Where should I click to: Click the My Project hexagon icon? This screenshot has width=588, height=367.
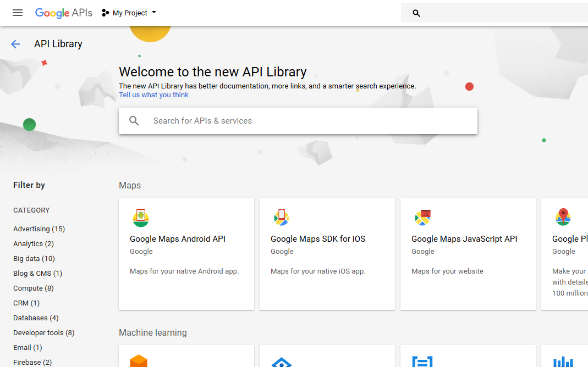pyautogui.click(x=106, y=13)
